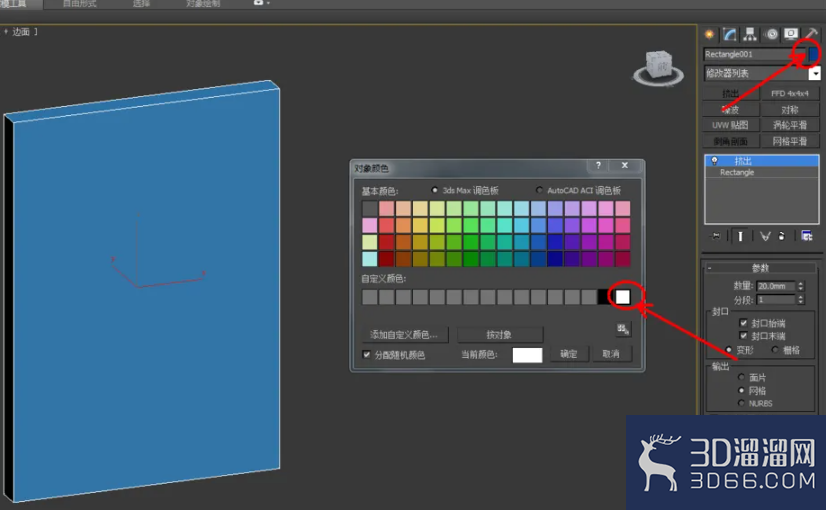The width and height of the screenshot is (826, 510).
Task: Pick the dark gray basic color swatch
Action: click(370, 208)
